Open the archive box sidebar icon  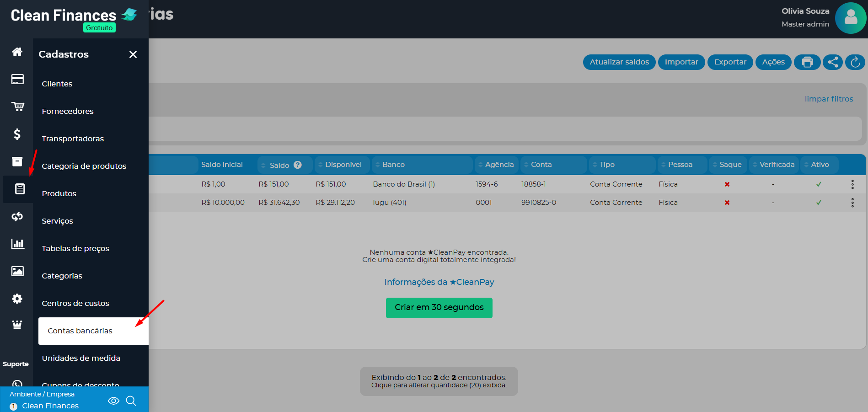pyautogui.click(x=17, y=161)
